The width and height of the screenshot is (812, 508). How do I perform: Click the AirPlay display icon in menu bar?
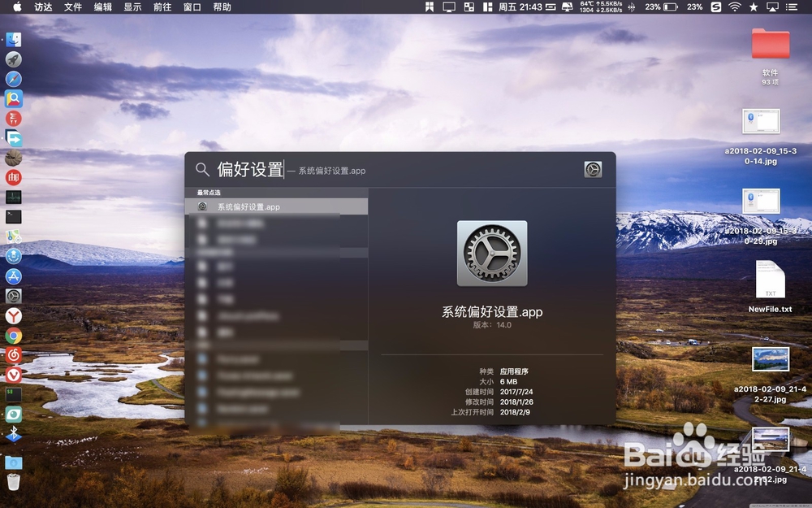(x=772, y=7)
